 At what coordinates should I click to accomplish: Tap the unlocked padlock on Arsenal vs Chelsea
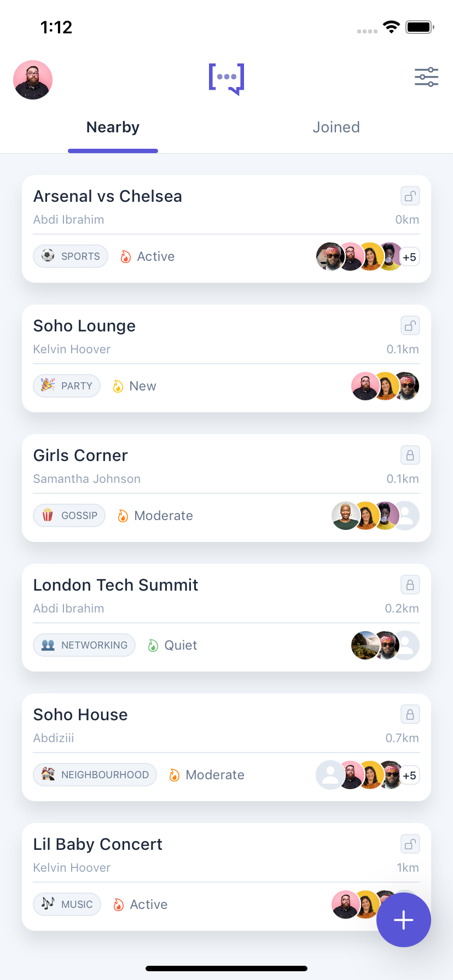pos(410,196)
